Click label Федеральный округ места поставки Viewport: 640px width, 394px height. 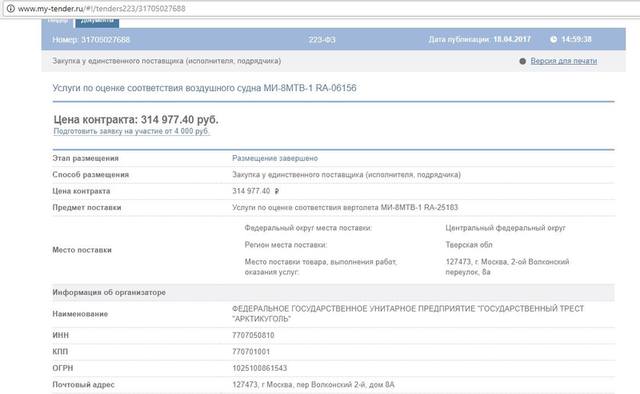coord(308,228)
